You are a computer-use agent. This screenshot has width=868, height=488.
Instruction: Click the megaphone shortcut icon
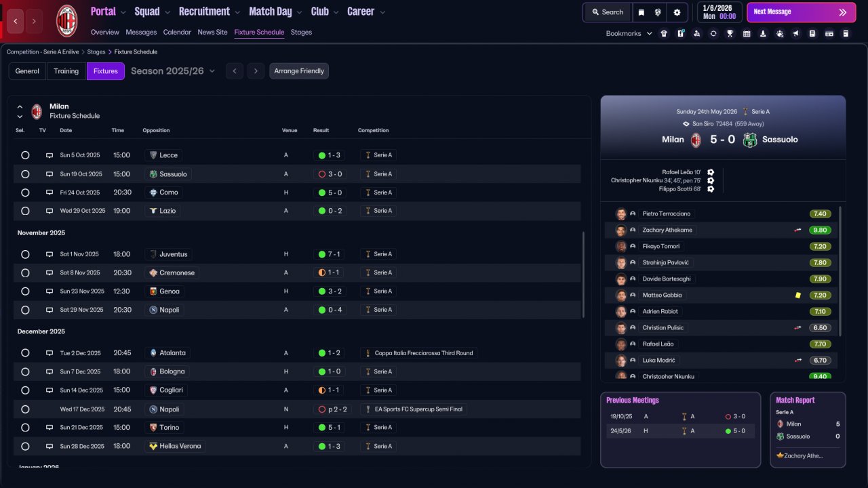[x=796, y=33]
